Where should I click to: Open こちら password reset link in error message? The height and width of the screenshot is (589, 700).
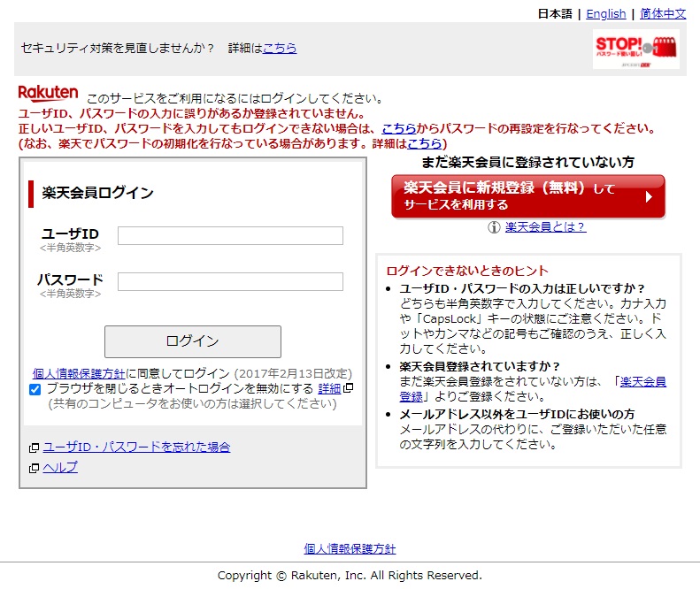[399, 128]
